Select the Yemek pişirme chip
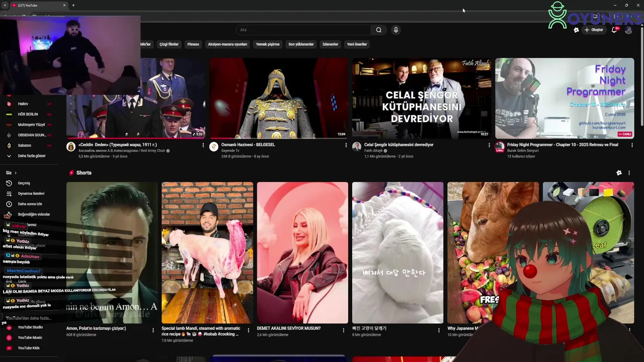 [x=268, y=44]
